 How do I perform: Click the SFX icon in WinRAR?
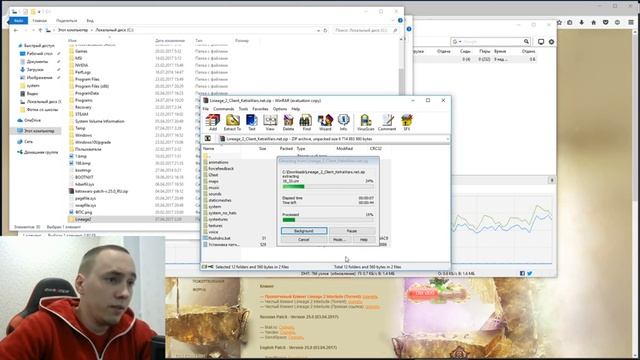407,122
